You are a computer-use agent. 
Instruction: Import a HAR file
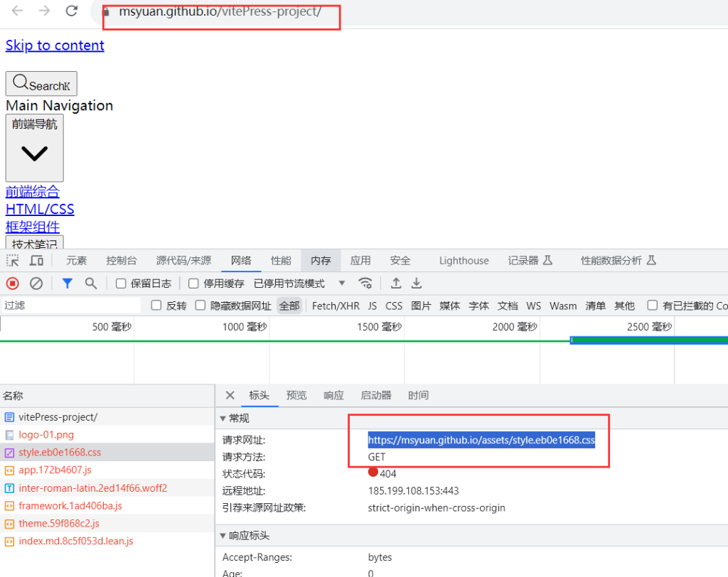pyautogui.click(x=395, y=283)
